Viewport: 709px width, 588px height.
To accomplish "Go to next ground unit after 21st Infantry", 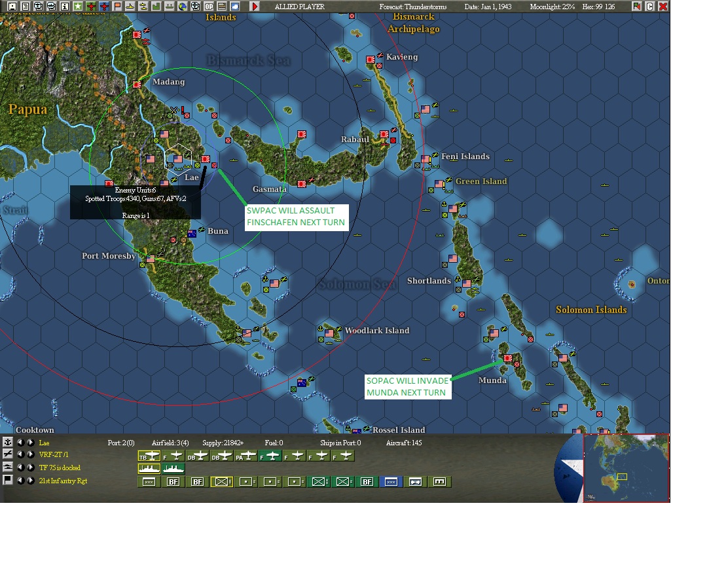I will click(30, 481).
